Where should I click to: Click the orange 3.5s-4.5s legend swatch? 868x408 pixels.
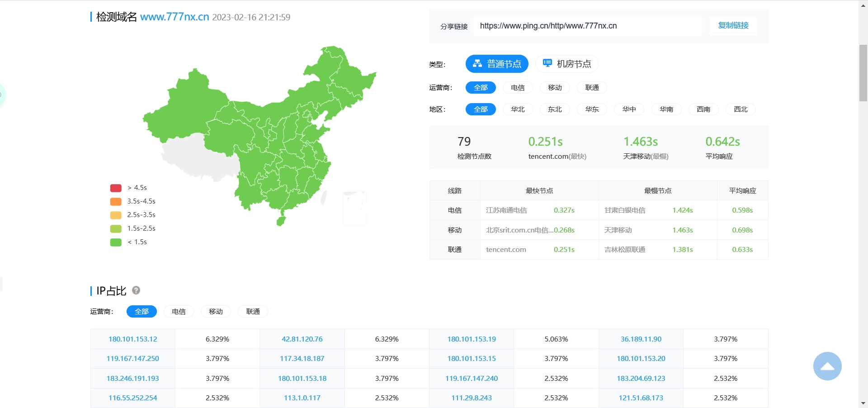(116, 202)
